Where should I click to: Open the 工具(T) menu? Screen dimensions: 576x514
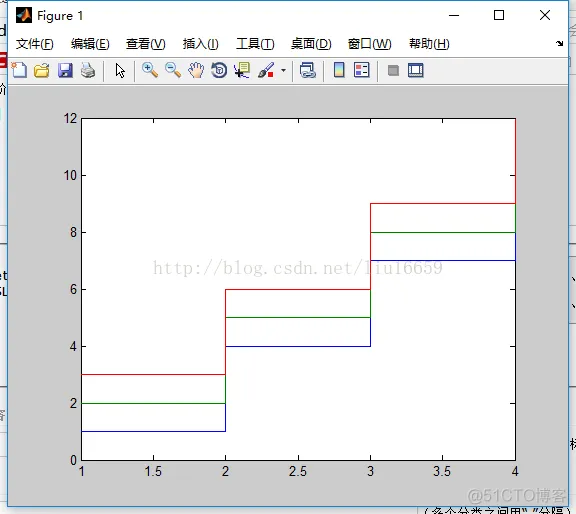tap(255, 44)
